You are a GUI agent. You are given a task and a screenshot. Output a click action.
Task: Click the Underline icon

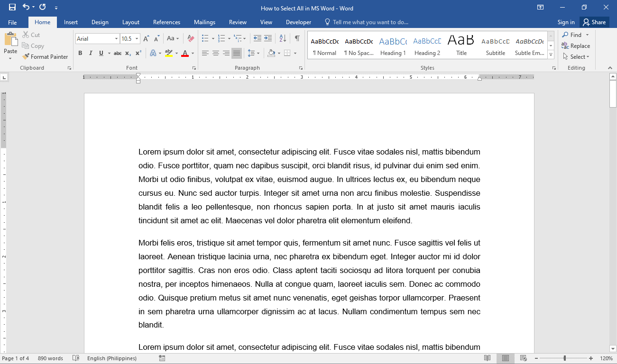point(100,53)
